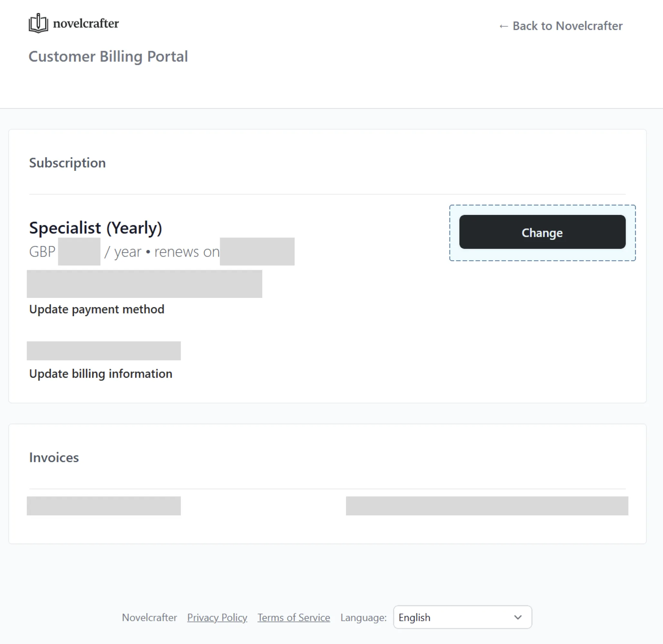
Task: Click the back arrow icon near Back to Novelcrafter
Action: coord(504,26)
